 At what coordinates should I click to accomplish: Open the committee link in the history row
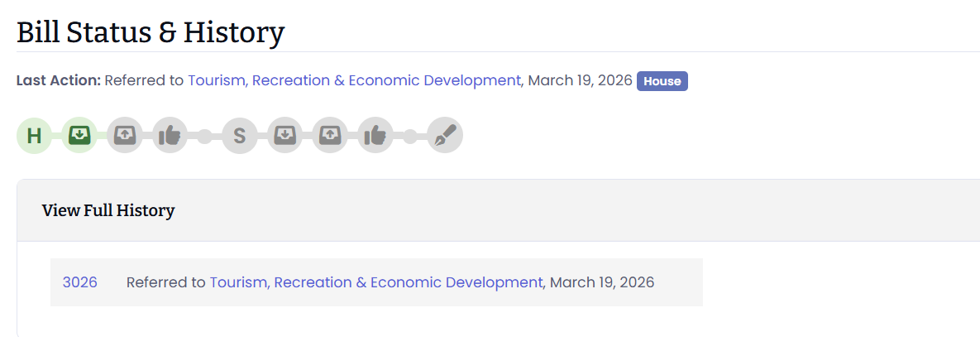tap(376, 282)
